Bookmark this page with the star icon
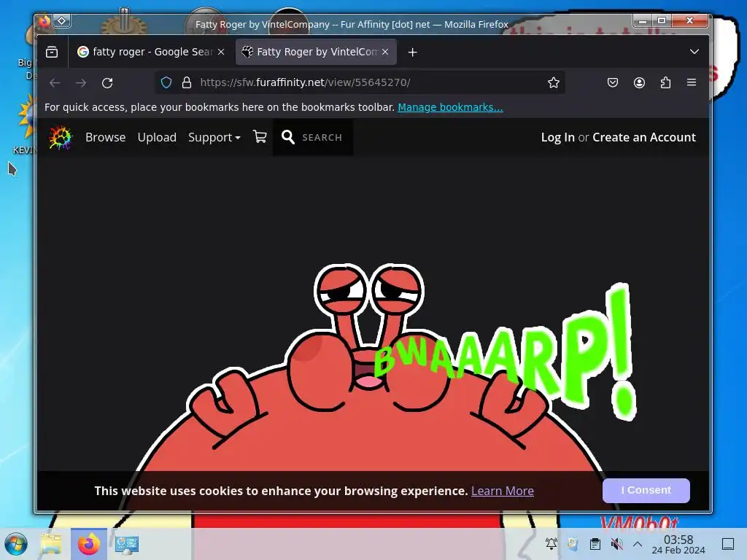This screenshot has width=747, height=560. pyautogui.click(x=553, y=82)
